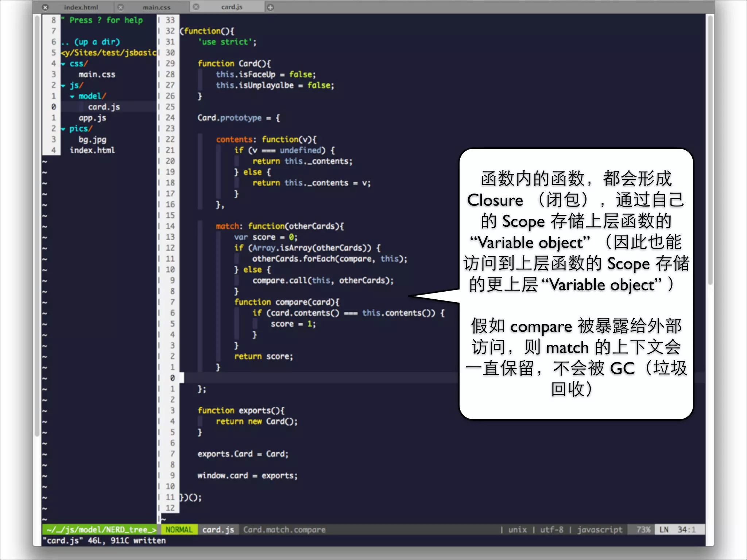
Task: Collapse the pics/ folder arrow
Action: pyautogui.click(x=63, y=129)
